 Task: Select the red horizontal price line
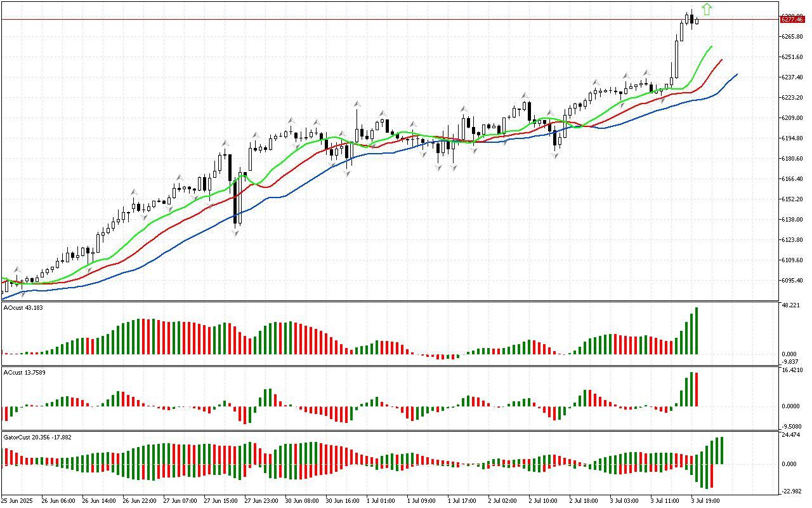[x=381, y=20]
